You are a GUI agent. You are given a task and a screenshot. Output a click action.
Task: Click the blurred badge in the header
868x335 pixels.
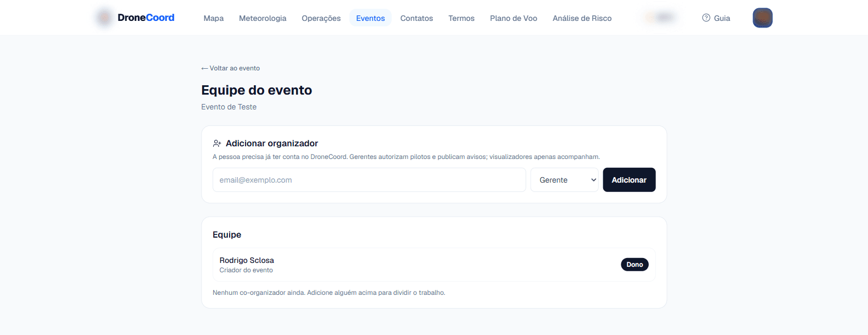660,18
